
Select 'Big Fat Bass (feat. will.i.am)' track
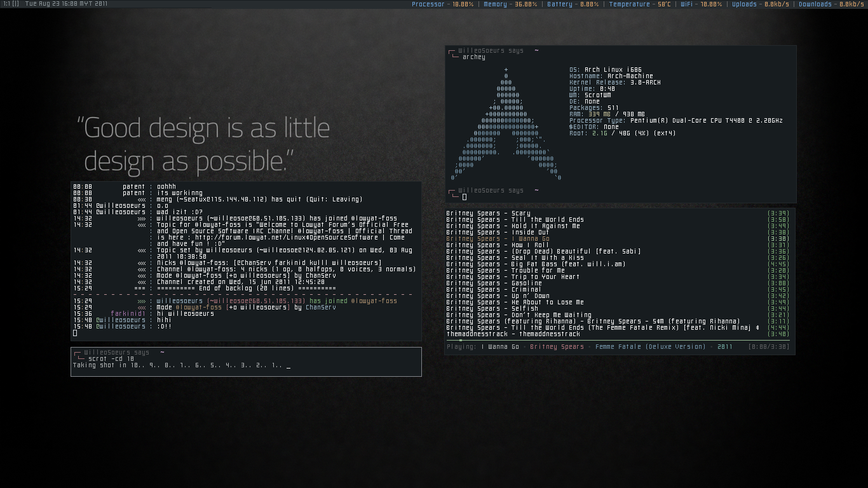618,264
